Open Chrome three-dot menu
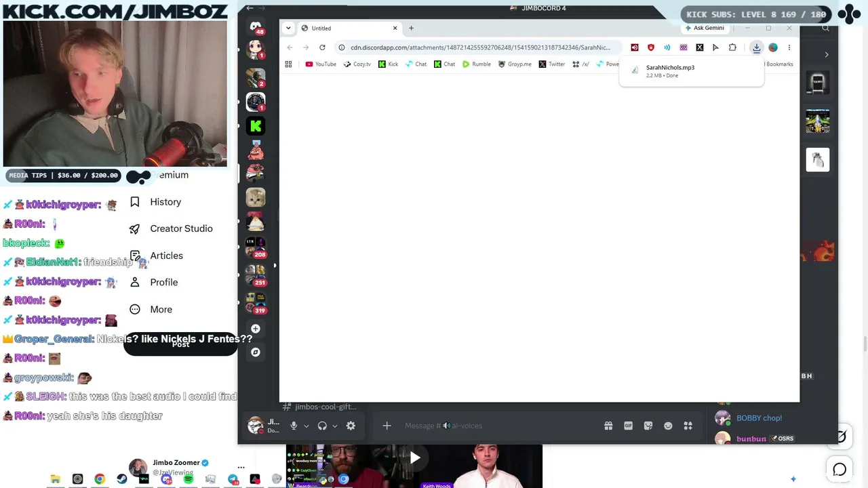The width and height of the screenshot is (868, 488). click(x=789, y=47)
